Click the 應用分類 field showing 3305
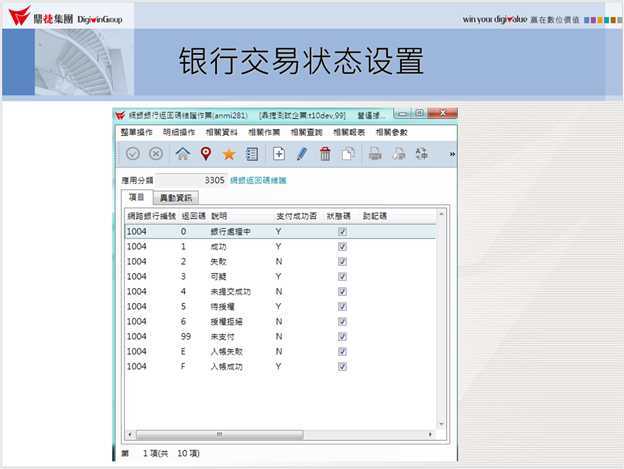This screenshot has height=469, width=624. (x=191, y=180)
